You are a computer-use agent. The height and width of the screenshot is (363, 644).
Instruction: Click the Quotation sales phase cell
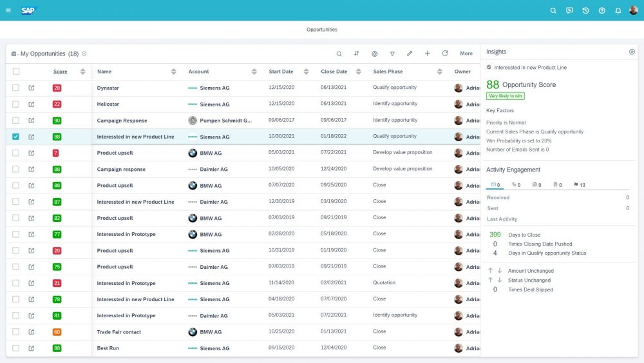(x=384, y=282)
